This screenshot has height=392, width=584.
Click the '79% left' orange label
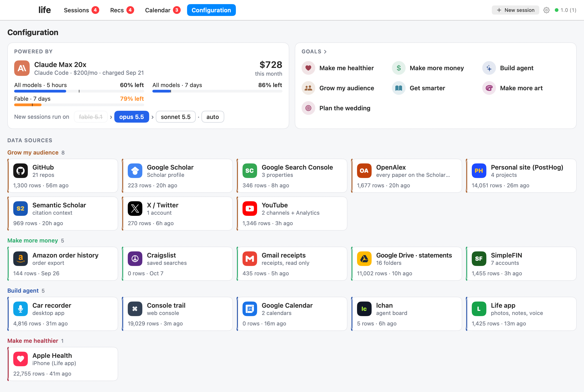click(x=132, y=99)
